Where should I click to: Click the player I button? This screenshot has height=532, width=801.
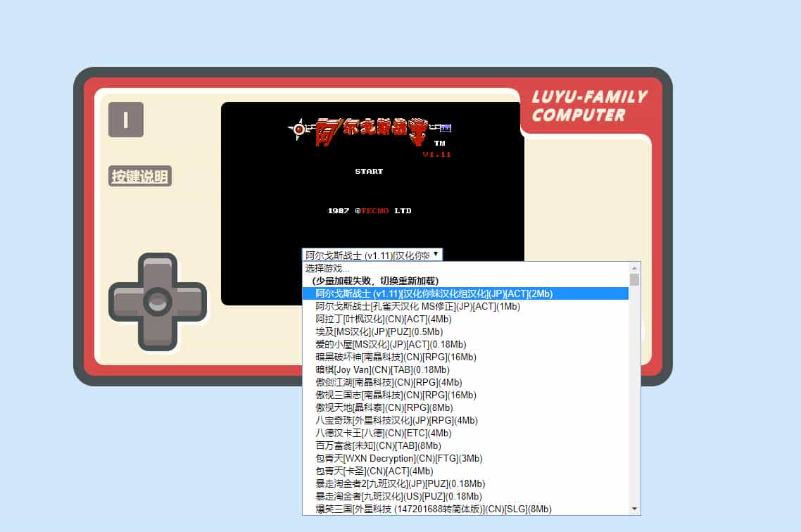coord(126,120)
